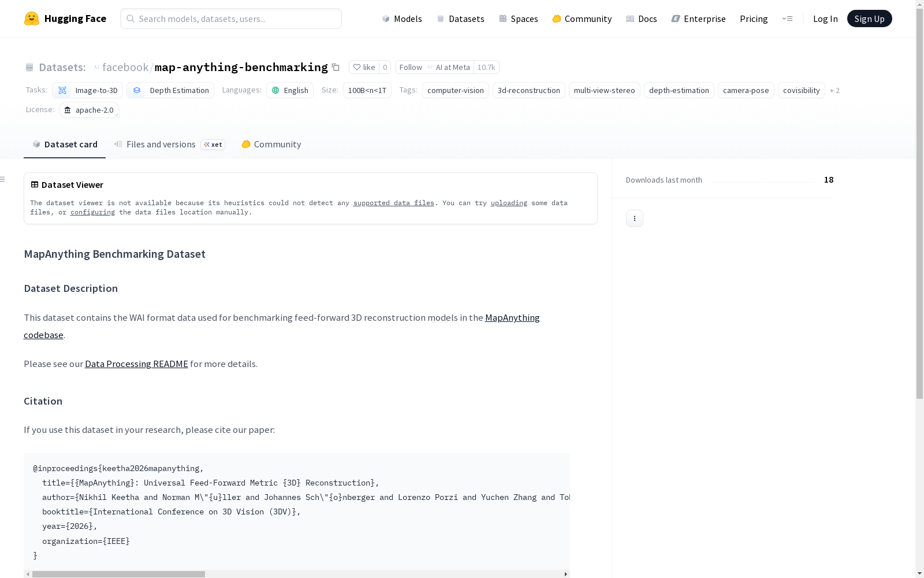This screenshot has width=924, height=578.
Task: Click the code block's right scroll arrow
Action: click(x=566, y=574)
